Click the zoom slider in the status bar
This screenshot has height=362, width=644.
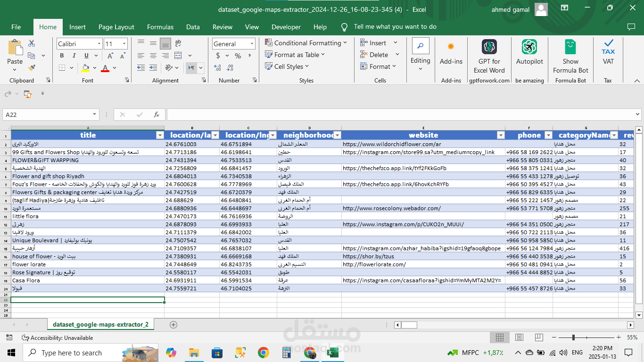(x=573, y=337)
